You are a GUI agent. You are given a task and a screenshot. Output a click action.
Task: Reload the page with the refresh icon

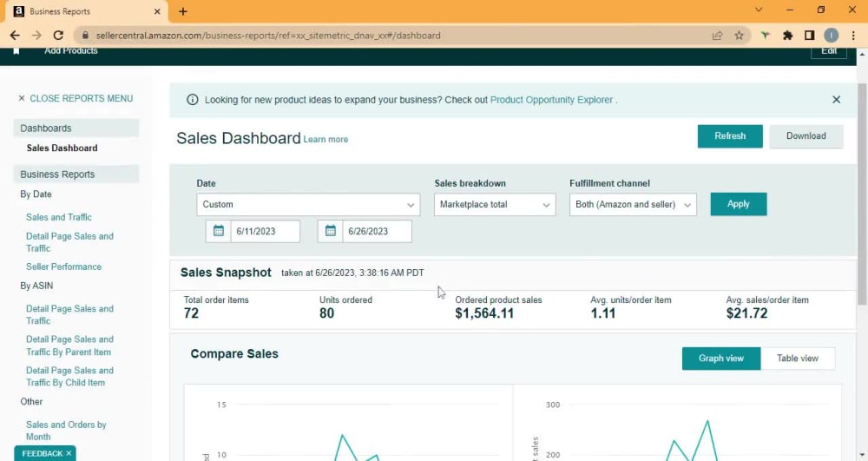point(58,36)
